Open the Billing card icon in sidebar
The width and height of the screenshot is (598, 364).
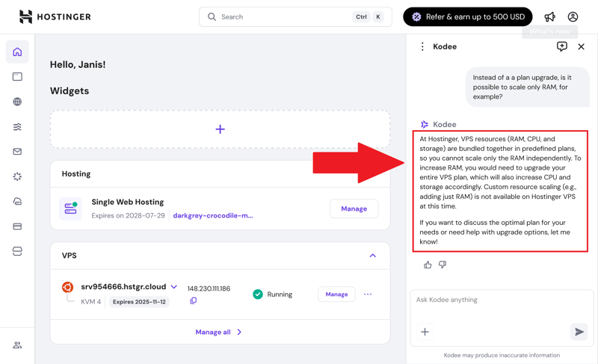point(17,226)
